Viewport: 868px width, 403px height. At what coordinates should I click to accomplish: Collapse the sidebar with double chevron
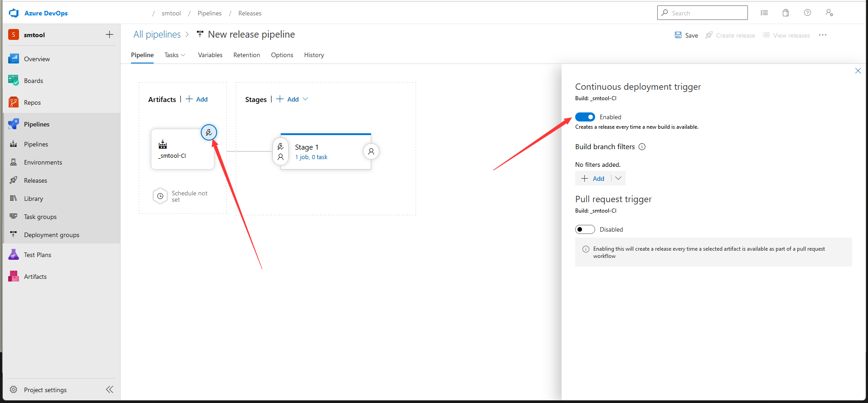click(x=110, y=389)
